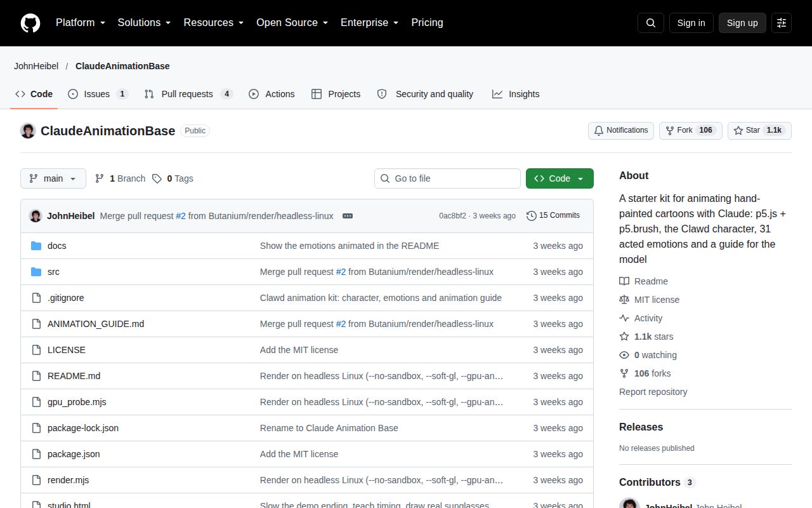
Task: Expand the Open Source menu
Action: tap(292, 23)
